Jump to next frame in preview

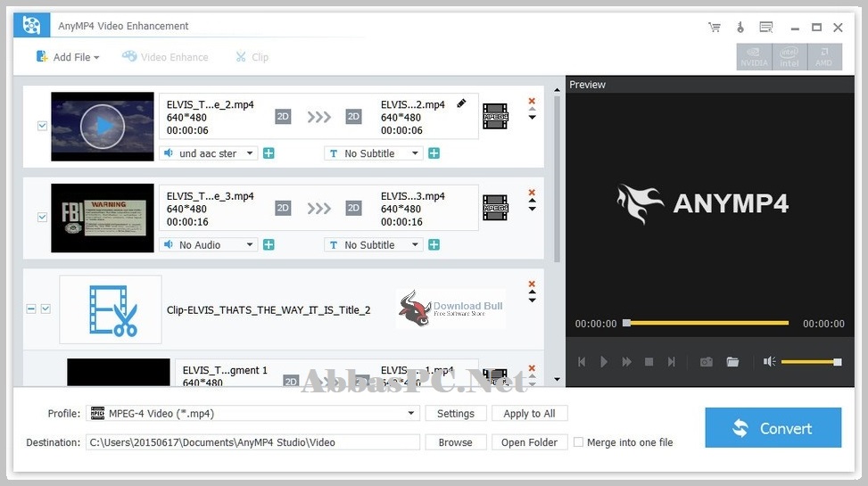click(x=672, y=362)
